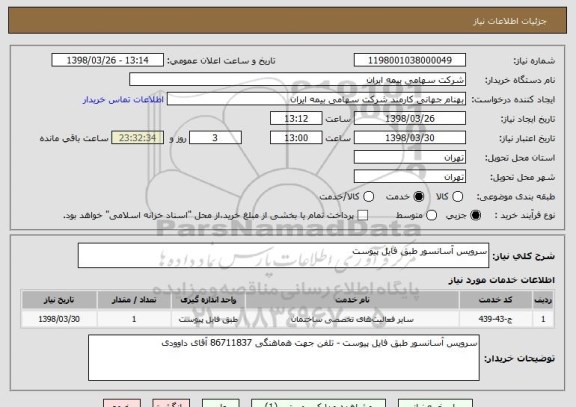This screenshot has height=407, width=576.
Task: Click the واحد اندازه گیری column header
Action: point(208,300)
